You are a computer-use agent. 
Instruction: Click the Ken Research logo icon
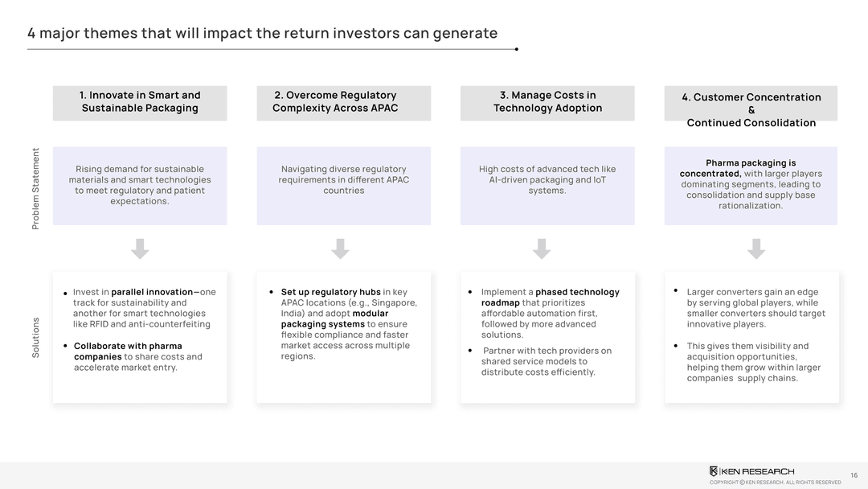tap(714, 471)
